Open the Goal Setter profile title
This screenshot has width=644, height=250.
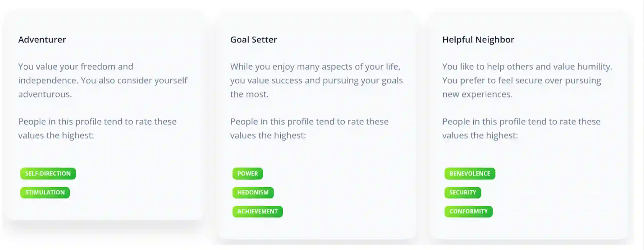(x=254, y=39)
